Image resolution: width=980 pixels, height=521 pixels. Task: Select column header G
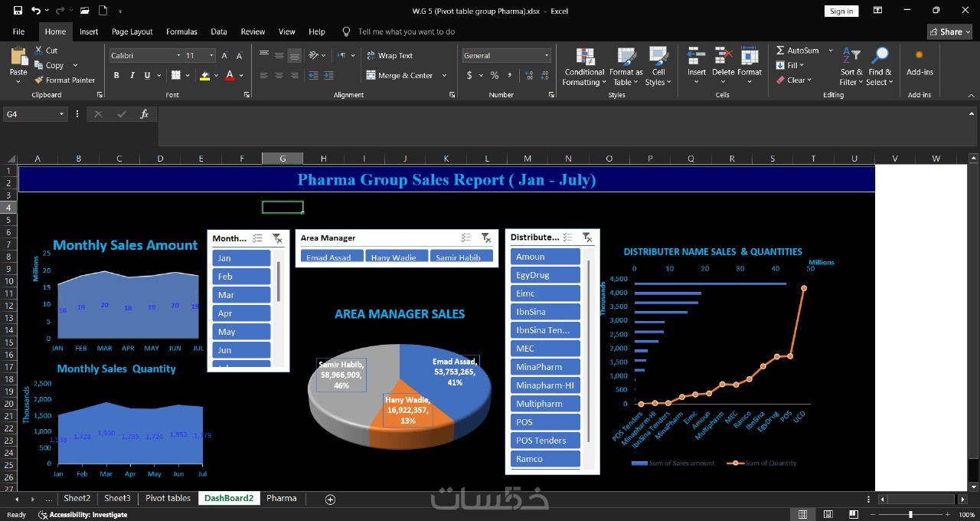point(283,159)
